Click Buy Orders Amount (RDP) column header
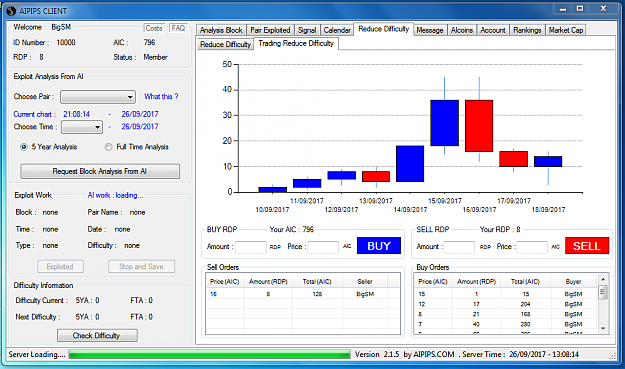 (x=476, y=282)
